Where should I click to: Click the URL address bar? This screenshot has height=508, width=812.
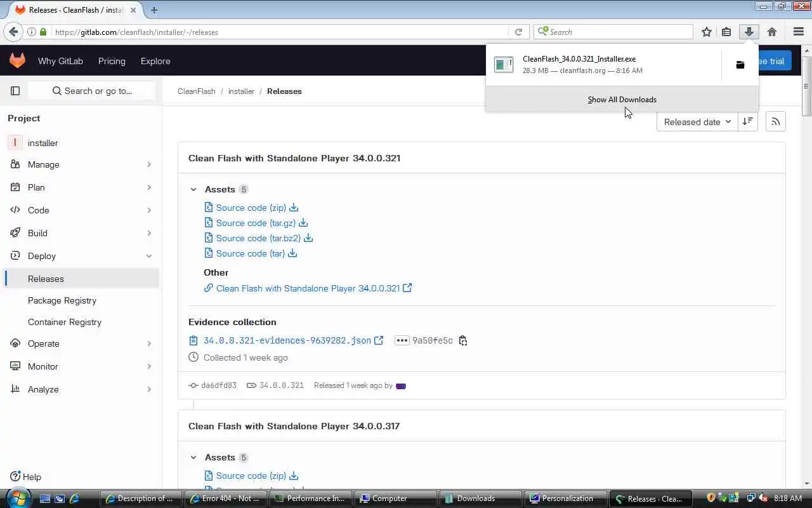coord(279,32)
